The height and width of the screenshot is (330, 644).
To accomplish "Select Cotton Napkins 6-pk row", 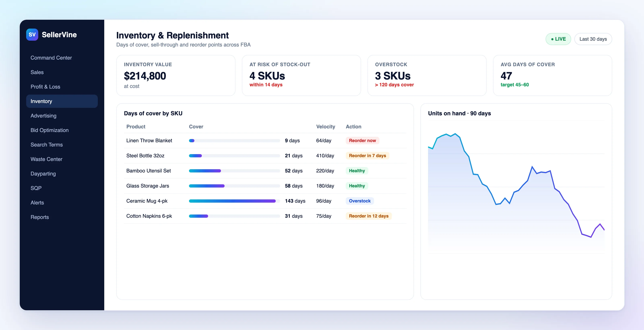I will pyautogui.click(x=265, y=216).
